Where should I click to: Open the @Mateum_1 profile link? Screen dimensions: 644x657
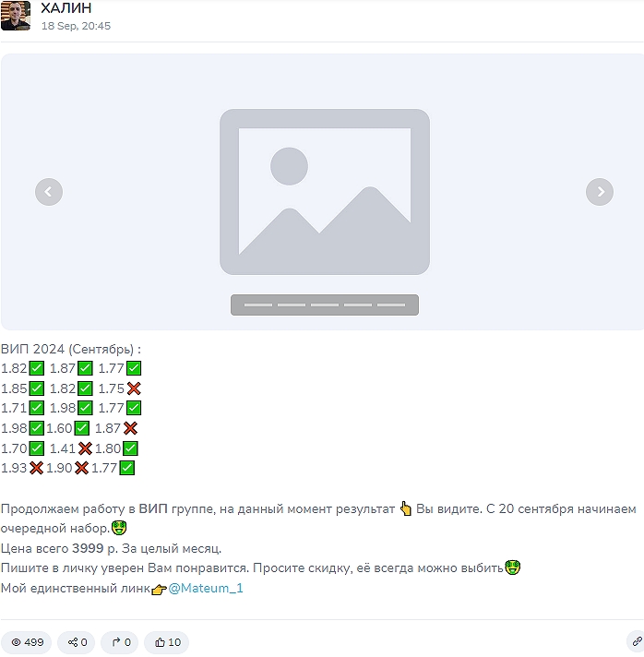(206, 589)
